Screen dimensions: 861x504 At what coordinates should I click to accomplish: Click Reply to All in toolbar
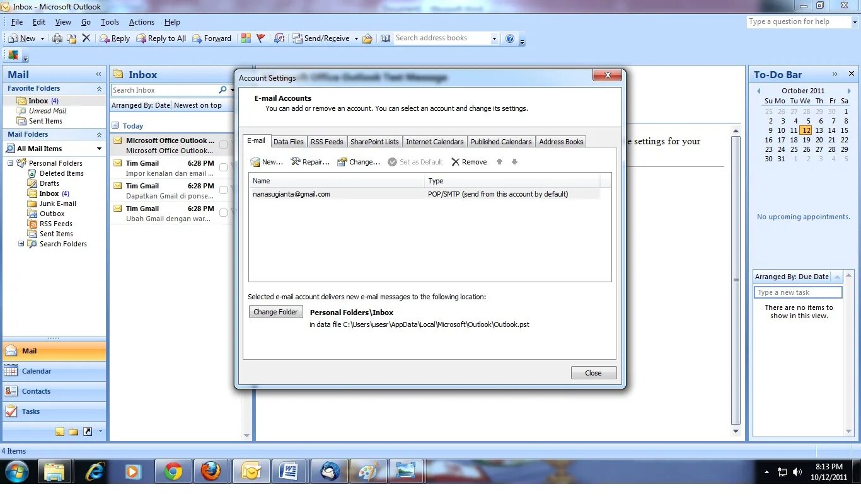tap(161, 38)
